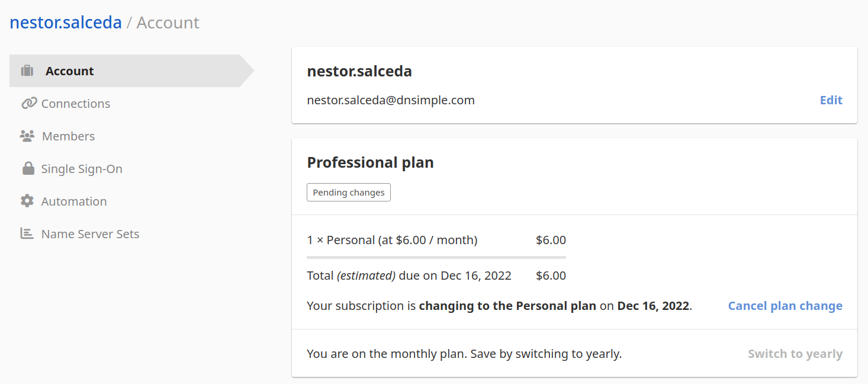Click the Professional plan heading
Viewport: 868px width, 384px height.
pyautogui.click(x=370, y=162)
